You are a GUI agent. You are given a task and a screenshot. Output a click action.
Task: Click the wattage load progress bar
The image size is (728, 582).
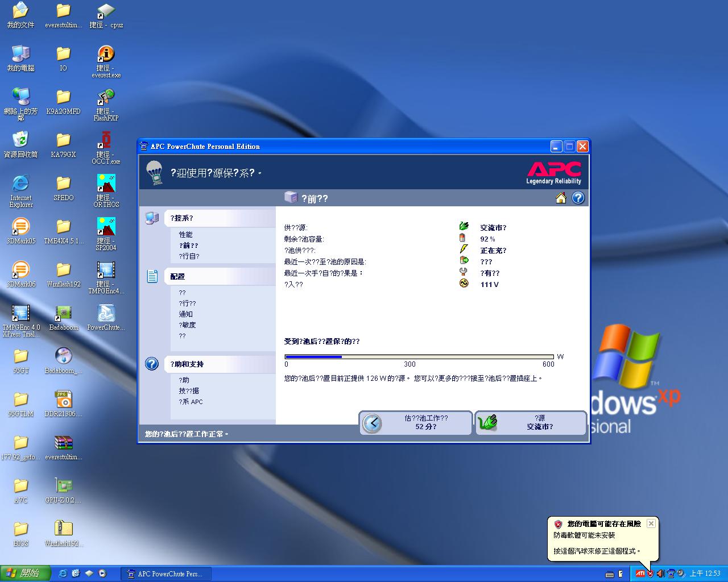point(419,357)
